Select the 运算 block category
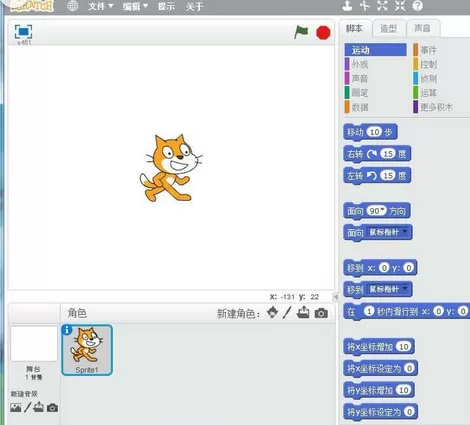 (425, 93)
